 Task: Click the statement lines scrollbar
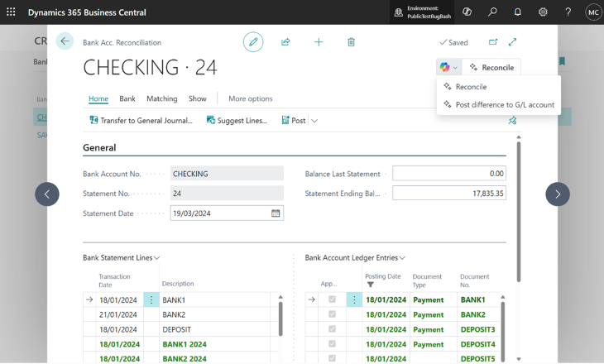[x=280, y=318]
